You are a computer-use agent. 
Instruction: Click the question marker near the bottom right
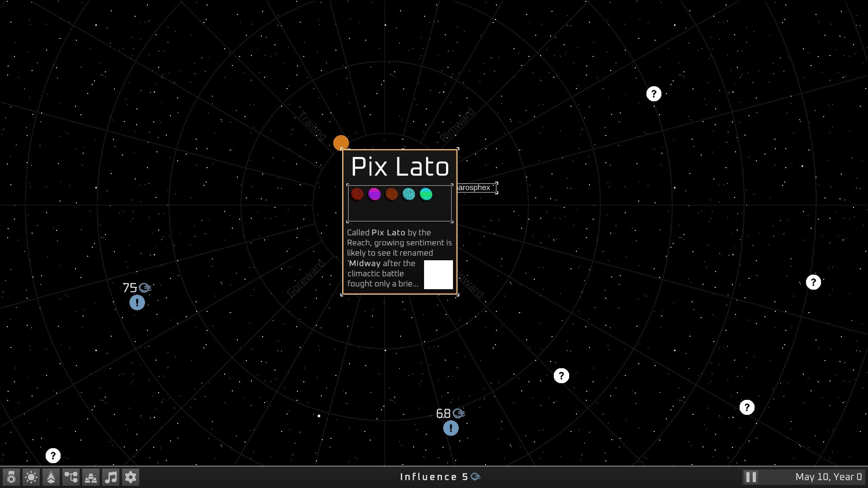pyautogui.click(x=747, y=407)
